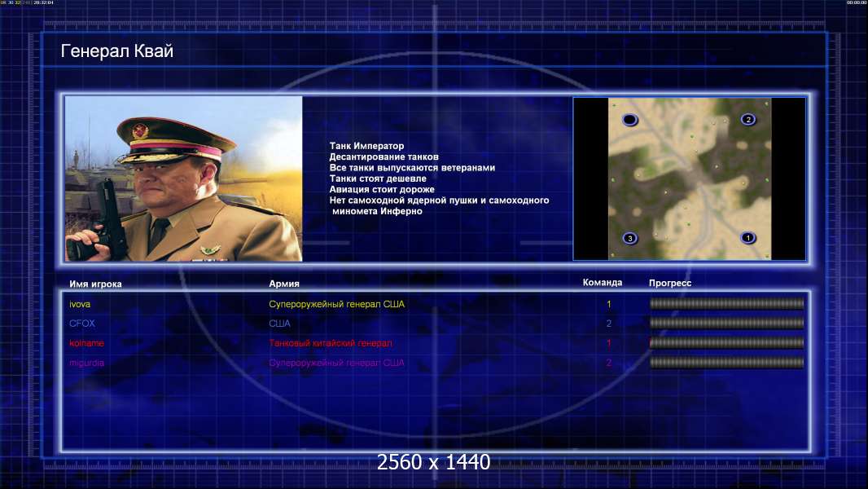Click start position 3 marker on map
Image resolution: width=868 pixels, height=489 pixels.
point(630,239)
